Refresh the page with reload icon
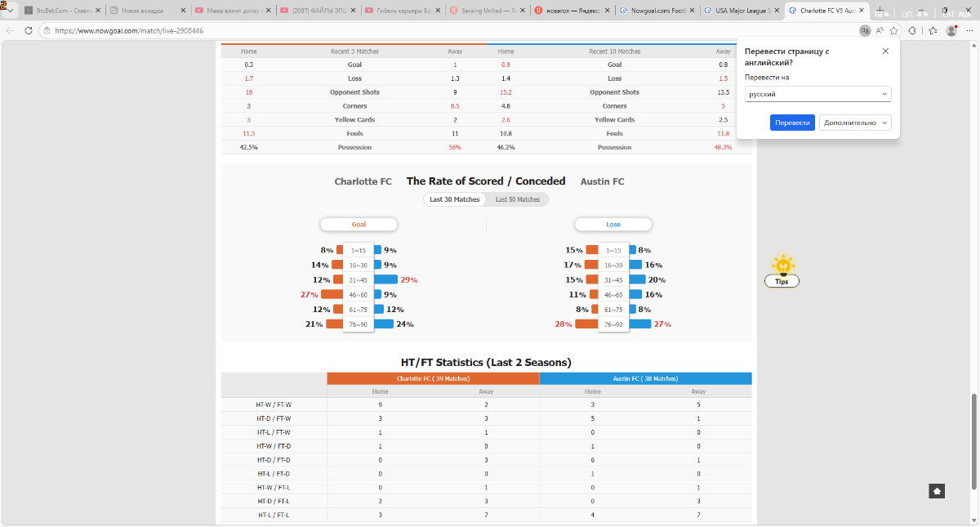Image resolution: width=980 pixels, height=527 pixels. 29,30
